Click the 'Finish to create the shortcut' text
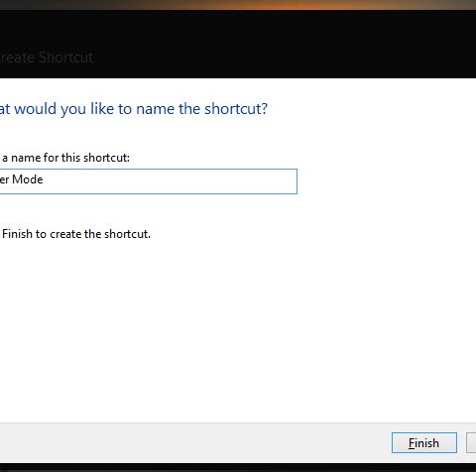Image resolution: width=476 pixels, height=472 pixels. pyautogui.click(x=75, y=234)
